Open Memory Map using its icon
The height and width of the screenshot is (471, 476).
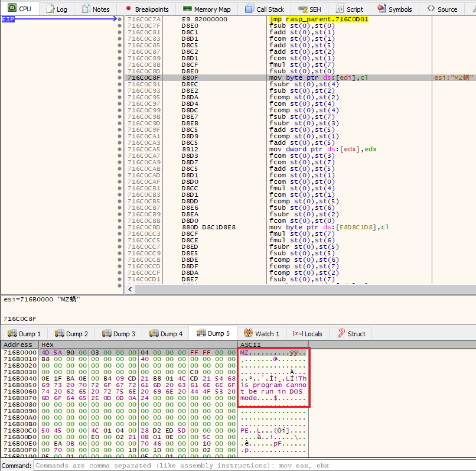pyautogui.click(x=187, y=9)
